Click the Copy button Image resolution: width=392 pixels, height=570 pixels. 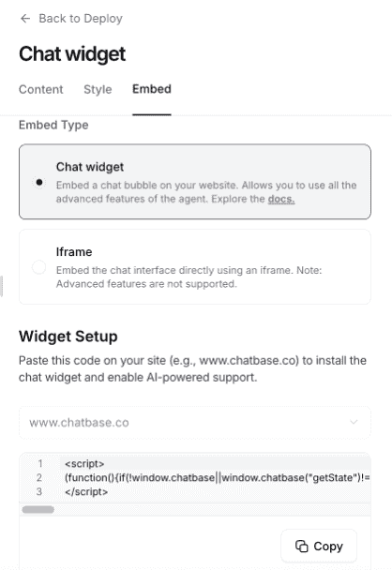(x=319, y=546)
